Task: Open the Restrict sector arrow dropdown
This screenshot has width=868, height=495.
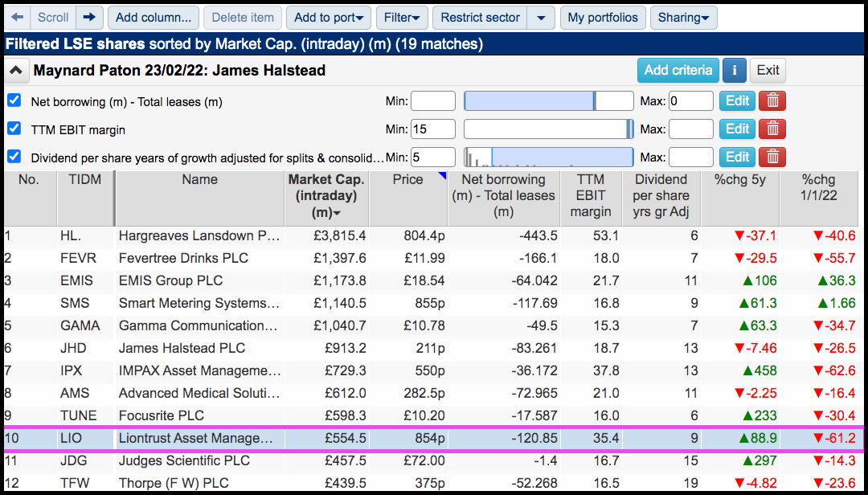Action: pyautogui.click(x=542, y=18)
